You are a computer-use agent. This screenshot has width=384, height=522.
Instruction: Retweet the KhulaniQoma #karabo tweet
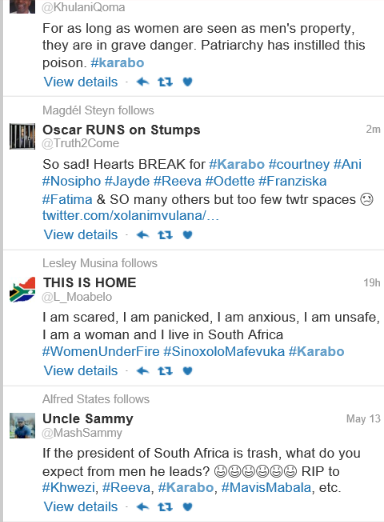165,82
